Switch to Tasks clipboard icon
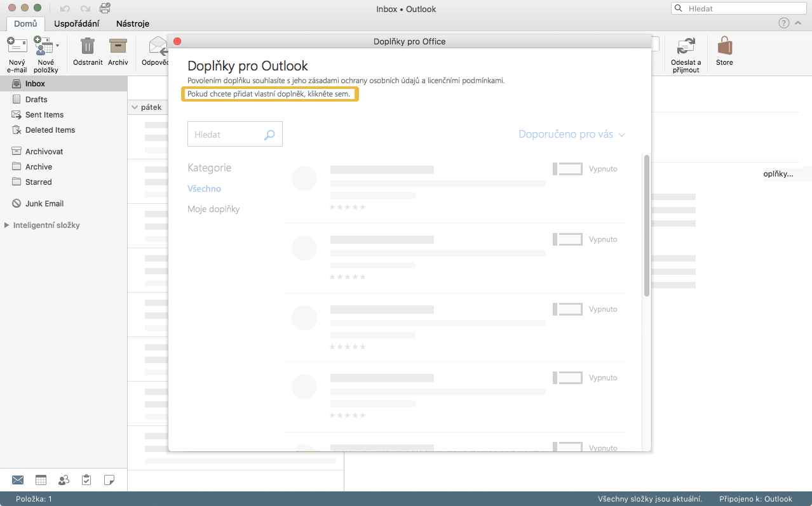The width and height of the screenshot is (812, 506). [x=86, y=480]
